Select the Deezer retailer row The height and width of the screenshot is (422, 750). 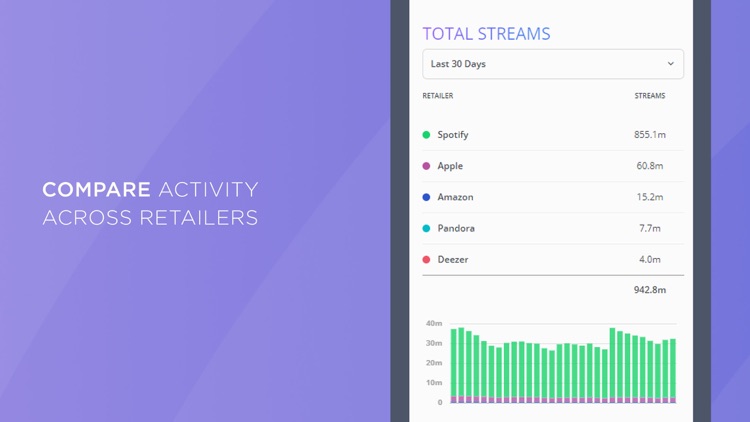(553, 259)
